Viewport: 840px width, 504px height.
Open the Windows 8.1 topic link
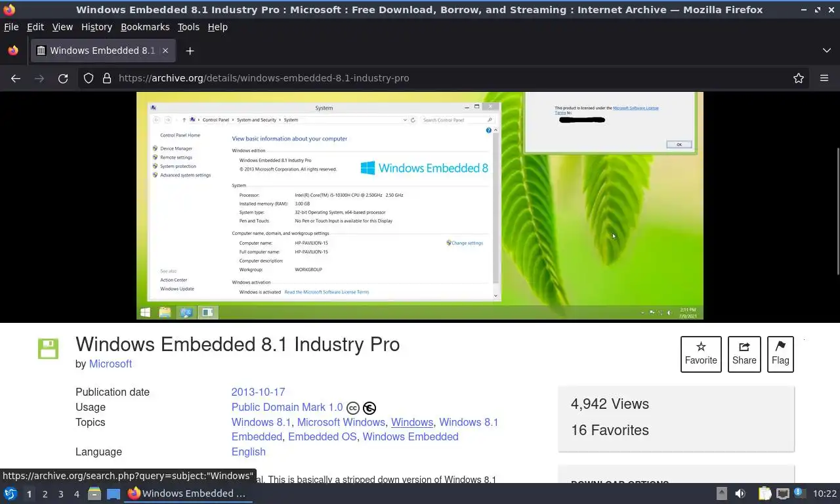click(261, 422)
